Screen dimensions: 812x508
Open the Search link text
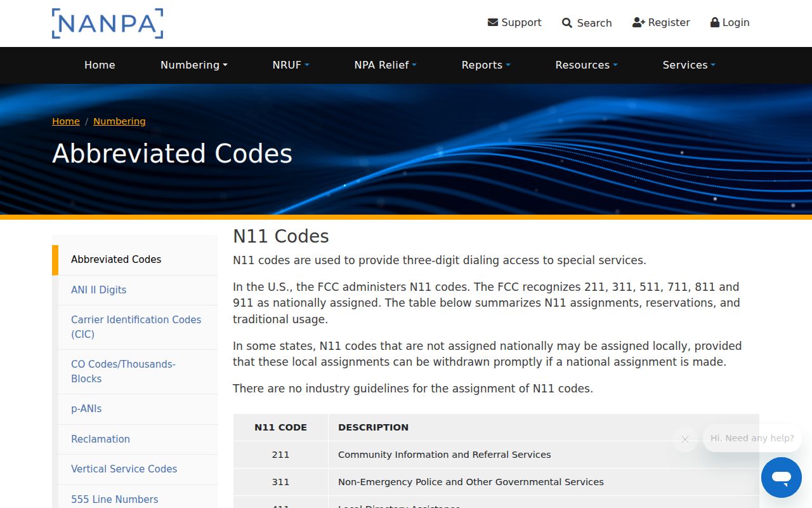click(594, 23)
